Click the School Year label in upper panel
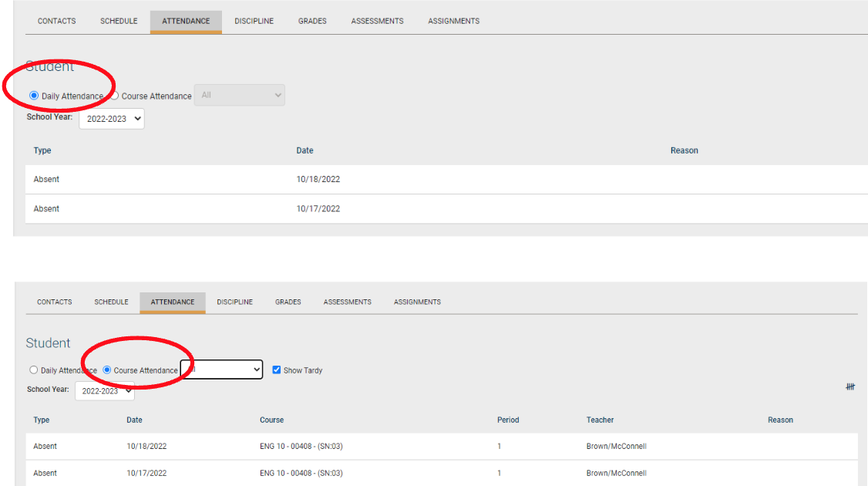 click(49, 117)
